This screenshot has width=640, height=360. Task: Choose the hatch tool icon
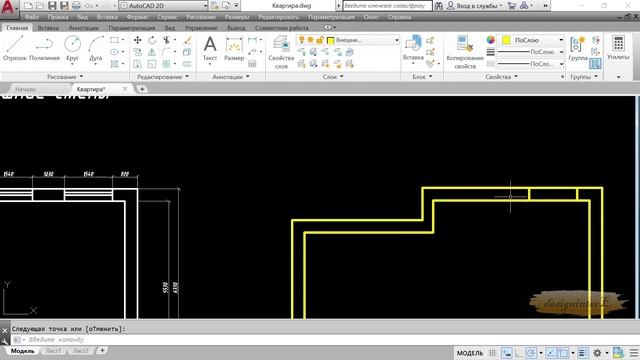click(x=114, y=64)
